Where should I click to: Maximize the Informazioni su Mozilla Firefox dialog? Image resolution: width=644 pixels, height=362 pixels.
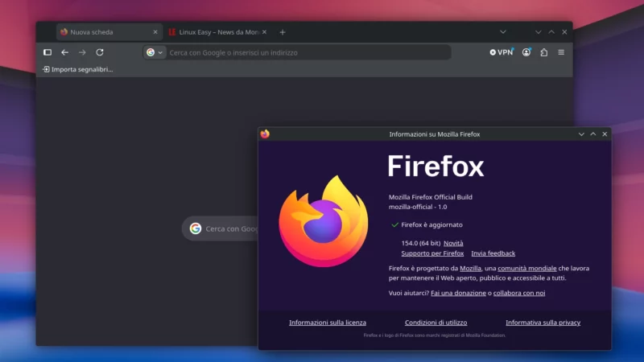click(593, 134)
